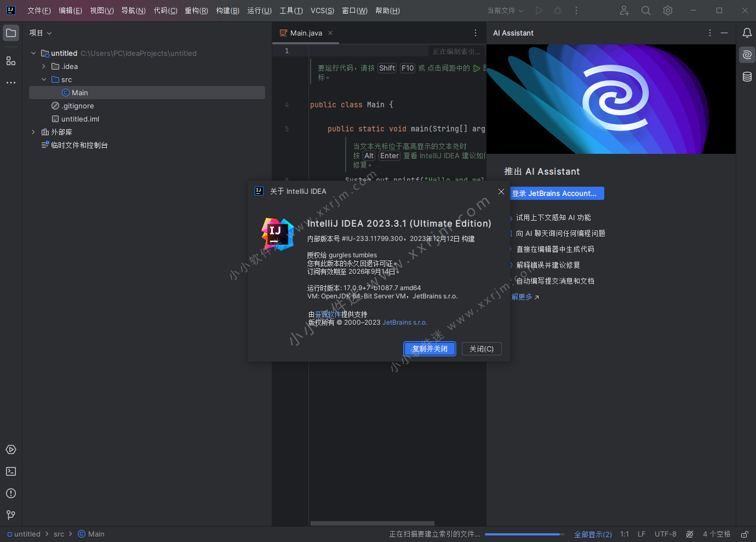Click the gutter run icon in editor hint

coord(477,68)
